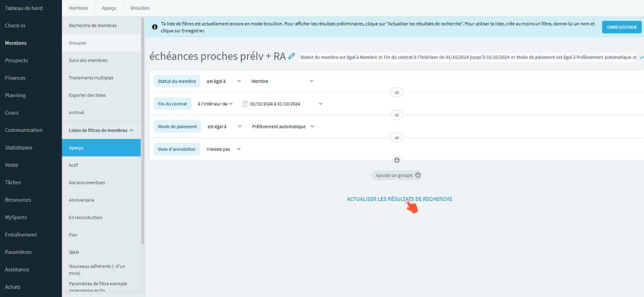Image resolution: width=644 pixels, height=297 pixels.
Task: Select the Anniversaire filter list
Action: [x=101, y=200]
